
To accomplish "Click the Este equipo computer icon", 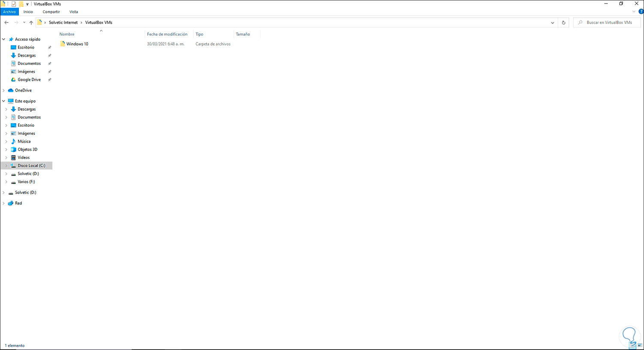I will [11, 101].
